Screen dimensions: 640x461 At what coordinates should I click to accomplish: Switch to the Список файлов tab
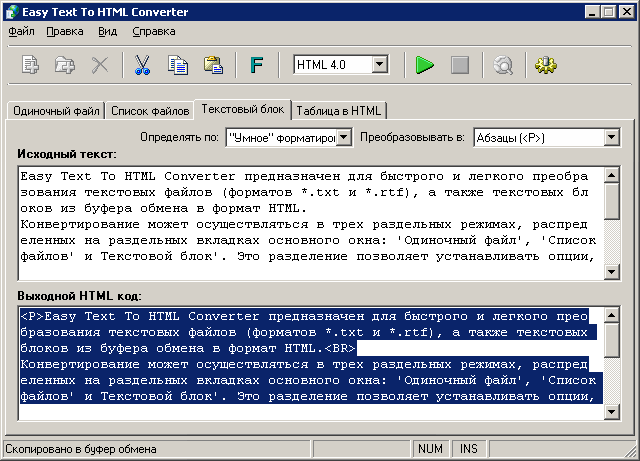[x=150, y=111]
